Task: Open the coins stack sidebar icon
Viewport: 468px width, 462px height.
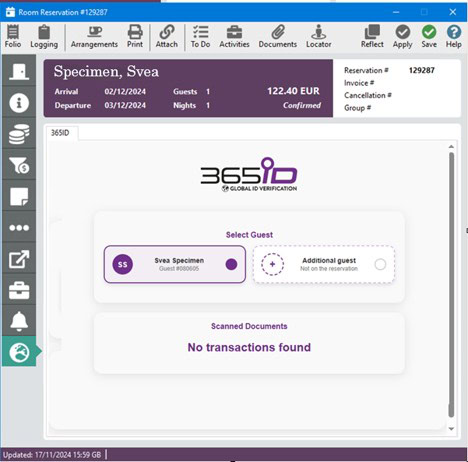Action: point(19,134)
